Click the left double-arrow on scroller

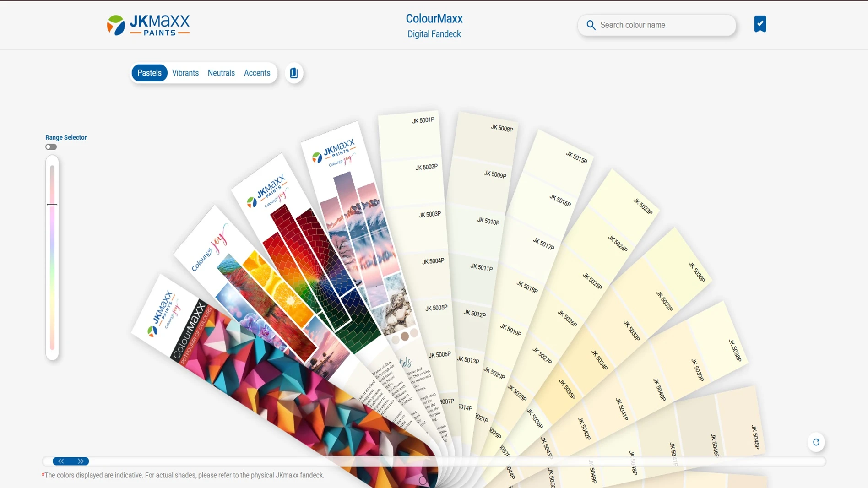61,461
